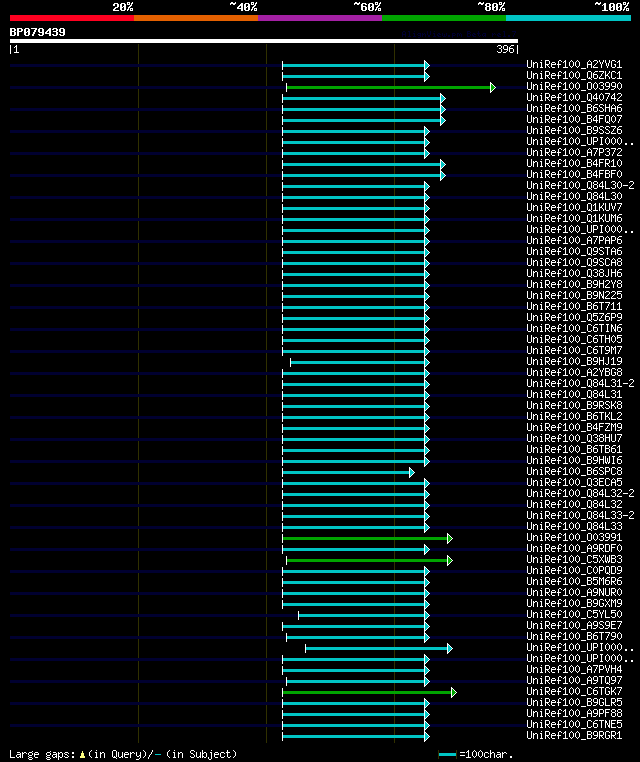Select hit label UniRef100_B9HWI6
The width and height of the screenshot is (640, 762).
point(574,460)
